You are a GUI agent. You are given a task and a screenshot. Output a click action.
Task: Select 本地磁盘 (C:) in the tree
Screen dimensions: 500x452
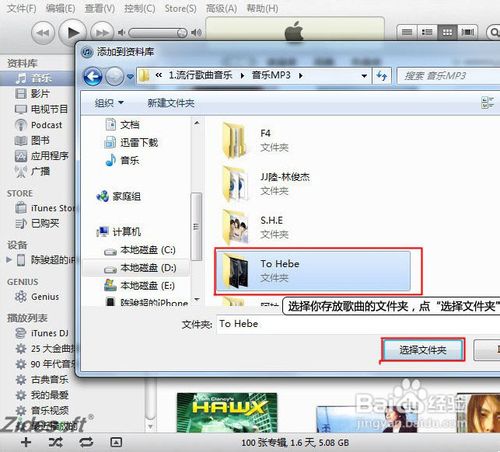tap(139, 250)
